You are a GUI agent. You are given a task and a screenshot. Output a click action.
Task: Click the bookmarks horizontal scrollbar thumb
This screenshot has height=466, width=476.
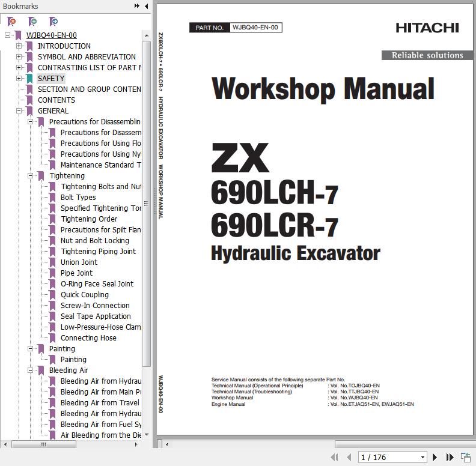(44, 444)
